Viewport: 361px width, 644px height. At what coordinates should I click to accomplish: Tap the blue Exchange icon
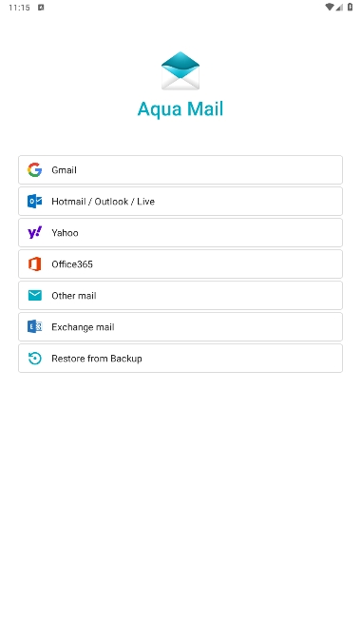coord(35,327)
